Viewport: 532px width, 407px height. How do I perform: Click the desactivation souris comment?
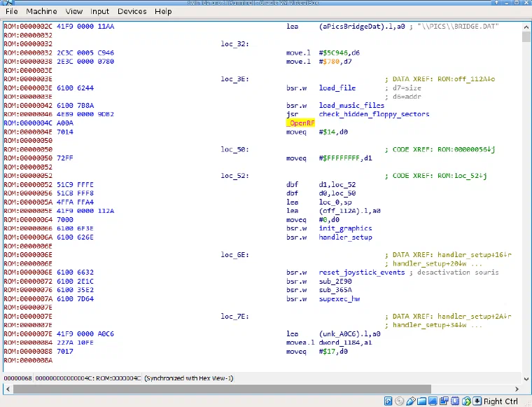click(x=458, y=273)
